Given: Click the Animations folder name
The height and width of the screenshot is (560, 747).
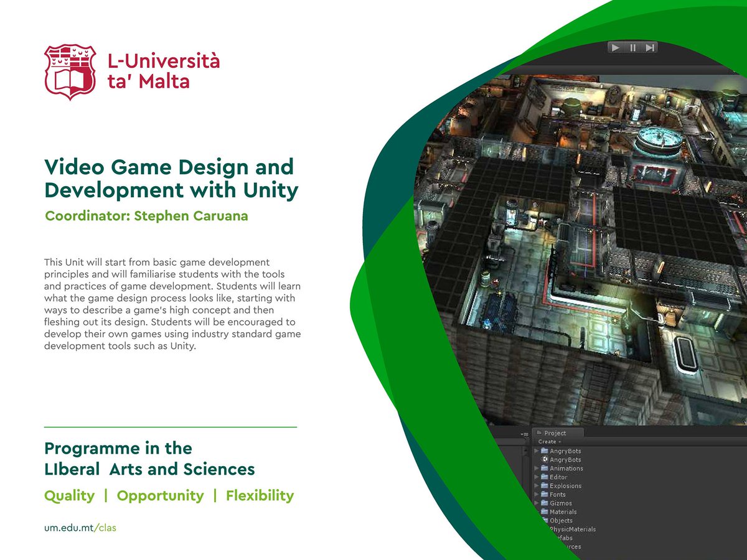Looking at the screenshot, I should coord(566,469).
